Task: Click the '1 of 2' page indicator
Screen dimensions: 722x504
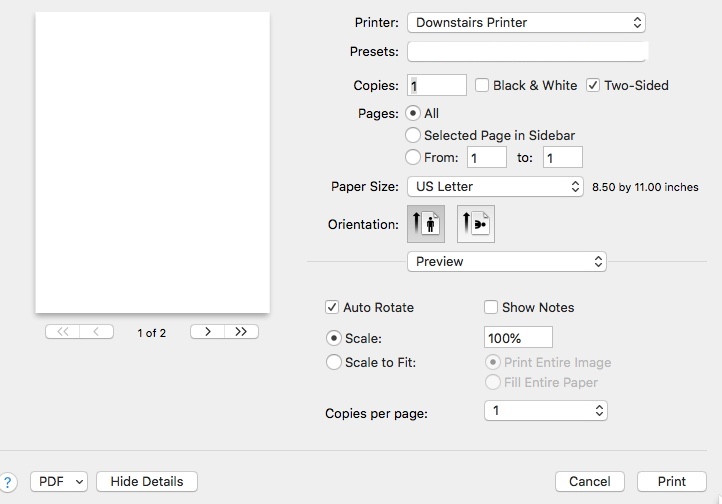Action: [151, 333]
